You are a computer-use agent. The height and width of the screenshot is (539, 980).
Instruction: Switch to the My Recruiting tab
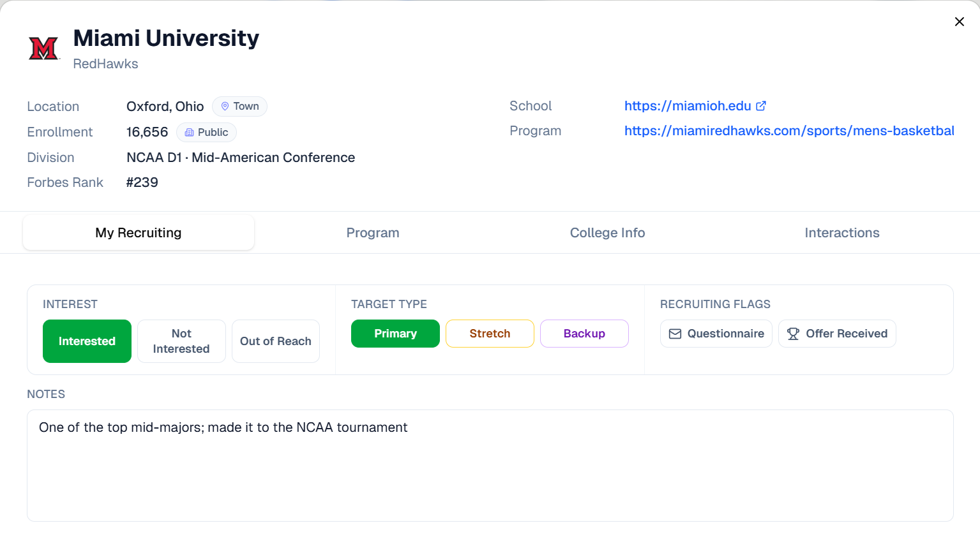pyautogui.click(x=139, y=233)
